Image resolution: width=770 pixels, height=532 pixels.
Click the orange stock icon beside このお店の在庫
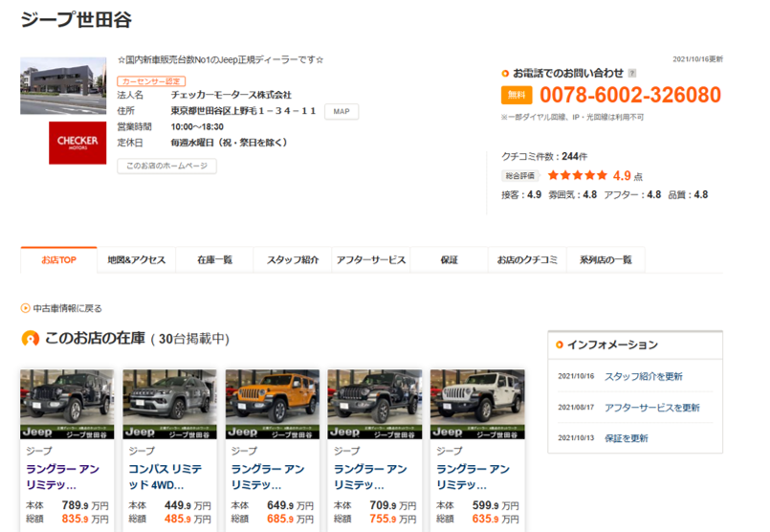click(31, 339)
